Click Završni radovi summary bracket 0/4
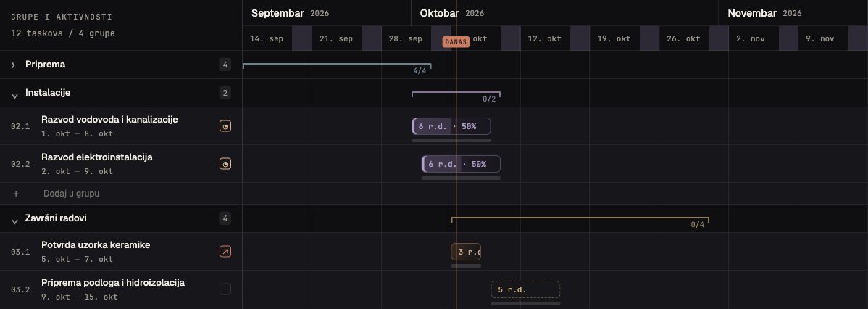Image resolution: width=868 pixels, height=309 pixels. (x=580, y=220)
